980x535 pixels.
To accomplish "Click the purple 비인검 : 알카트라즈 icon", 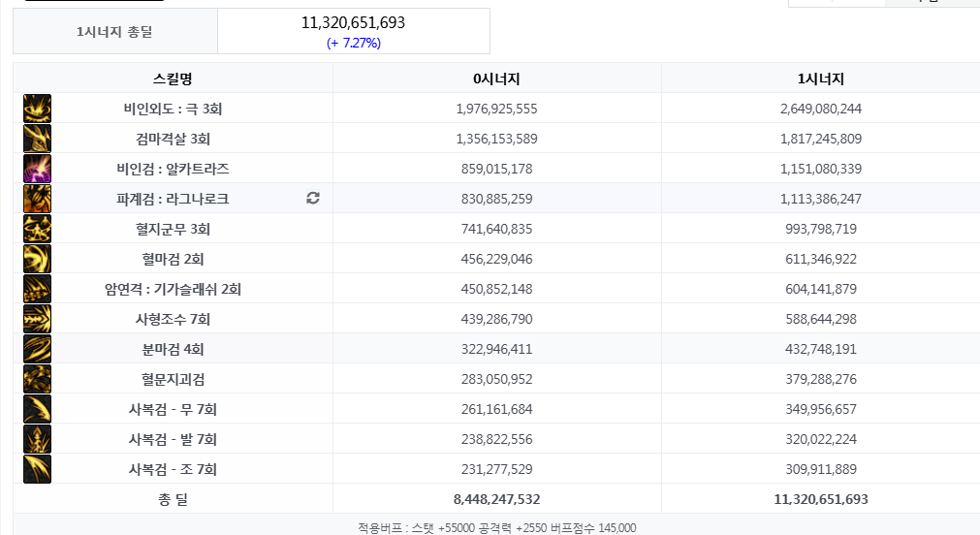I will (38, 169).
